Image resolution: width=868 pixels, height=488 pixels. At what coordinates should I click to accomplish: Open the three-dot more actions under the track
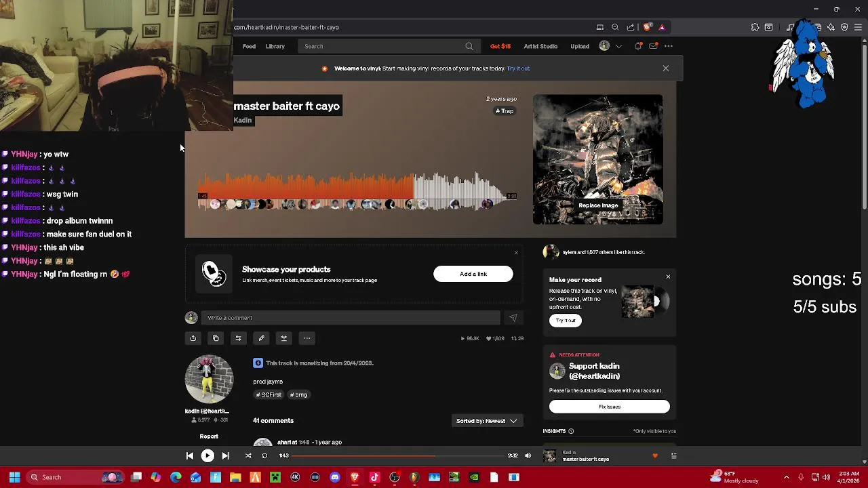(x=307, y=338)
